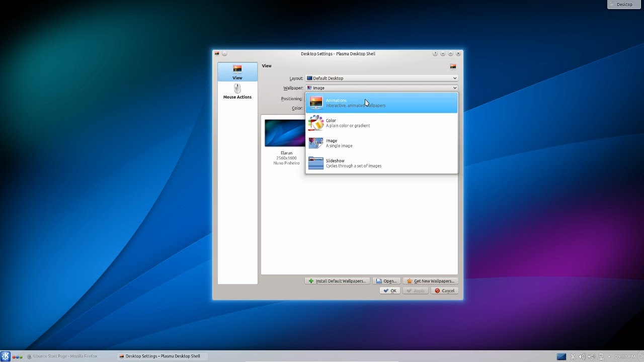Click the green plus icon on Install Default Wallpapers
The width and height of the screenshot is (644, 362).
[x=311, y=281]
